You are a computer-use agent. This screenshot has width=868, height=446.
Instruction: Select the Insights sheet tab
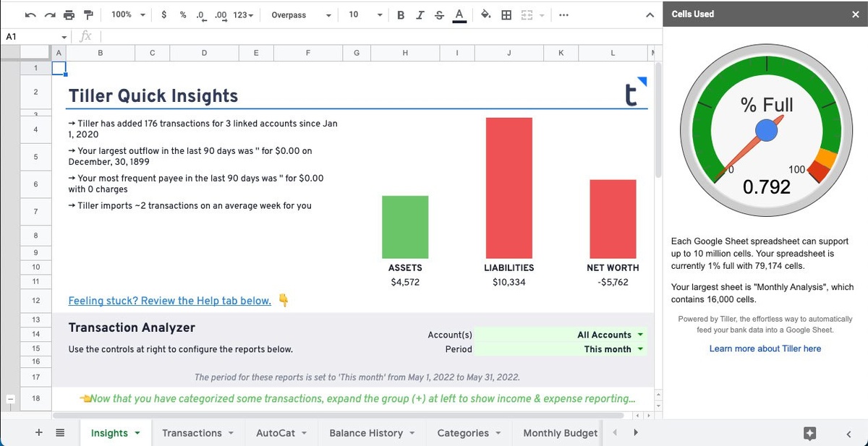click(x=109, y=433)
